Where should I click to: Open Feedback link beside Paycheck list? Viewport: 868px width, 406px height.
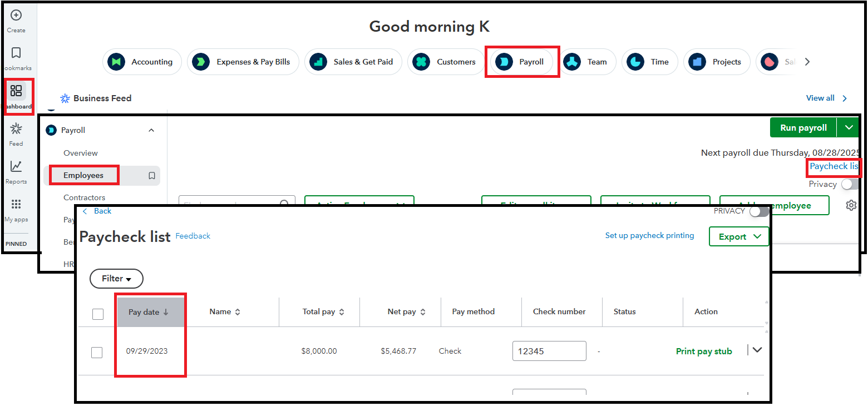click(193, 236)
